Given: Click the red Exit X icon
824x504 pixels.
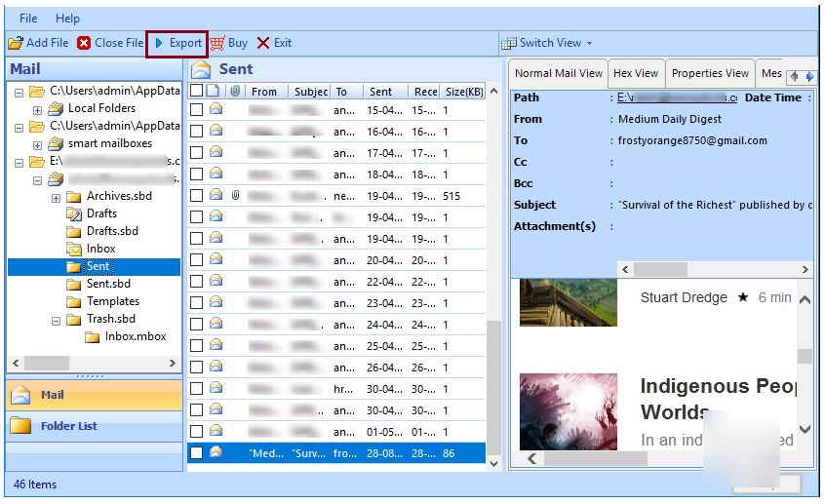Looking at the screenshot, I should (x=263, y=43).
